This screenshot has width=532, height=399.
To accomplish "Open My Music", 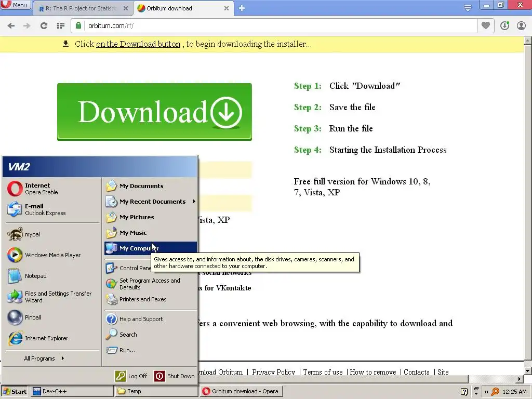I will pos(151,233).
